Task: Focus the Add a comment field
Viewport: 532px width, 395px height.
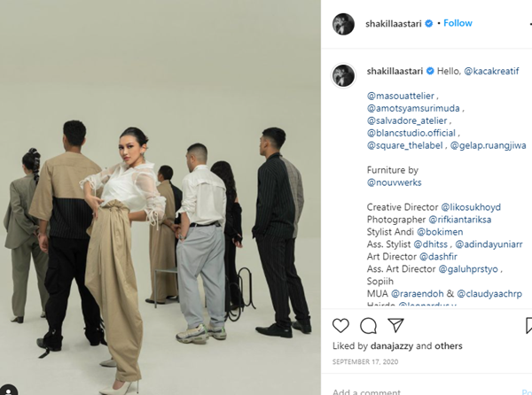Action: pyautogui.click(x=424, y=391)
